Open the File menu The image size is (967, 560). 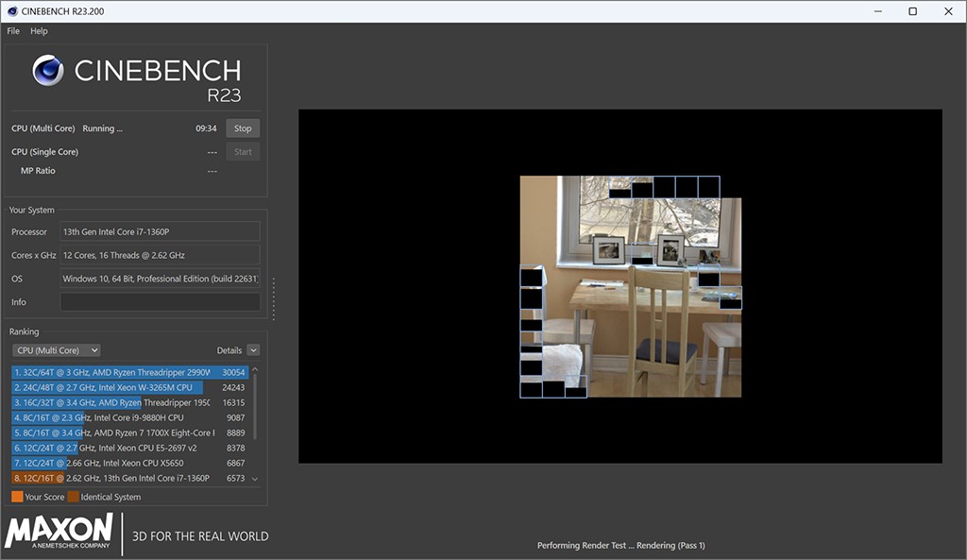pos(13,31)
